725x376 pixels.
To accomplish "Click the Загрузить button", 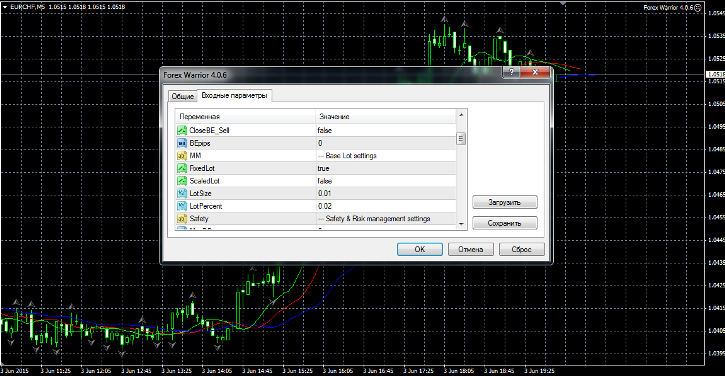I will pyautogui.click(x=504, y=202).
